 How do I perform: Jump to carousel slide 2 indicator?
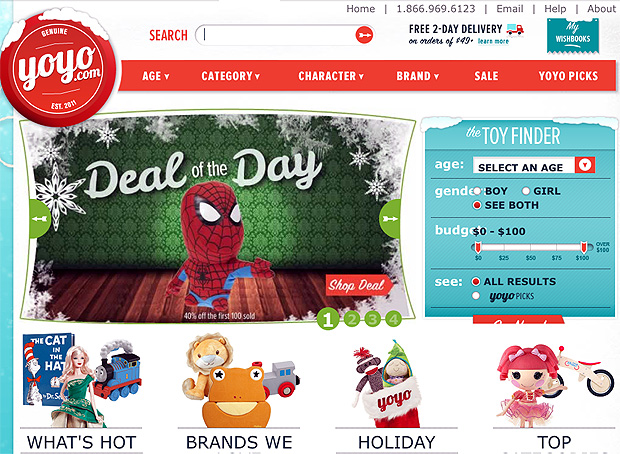coord(352,319)
